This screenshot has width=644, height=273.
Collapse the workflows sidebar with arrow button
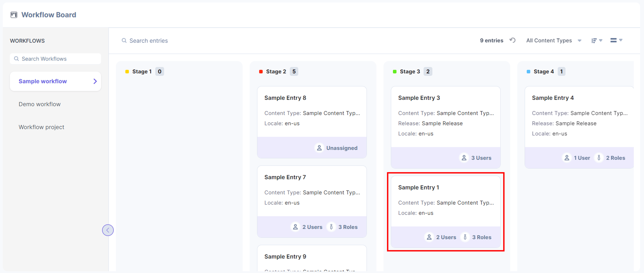[x=108, y=230]
